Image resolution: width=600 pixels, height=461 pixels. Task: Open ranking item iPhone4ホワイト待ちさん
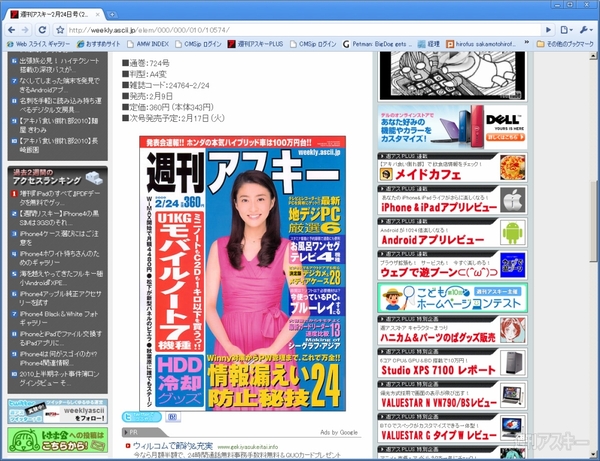[x=59, y=258]
